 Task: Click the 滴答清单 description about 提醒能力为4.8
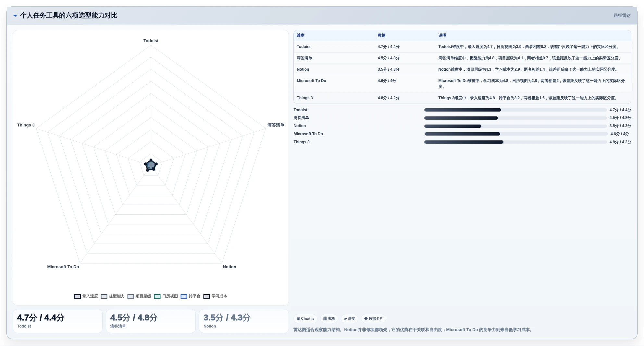pos(530,58)
